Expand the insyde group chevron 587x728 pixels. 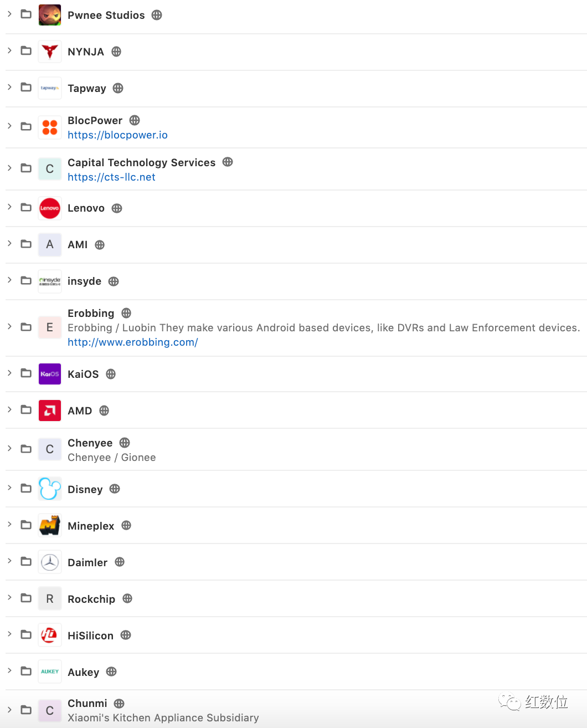pos(9,280)
